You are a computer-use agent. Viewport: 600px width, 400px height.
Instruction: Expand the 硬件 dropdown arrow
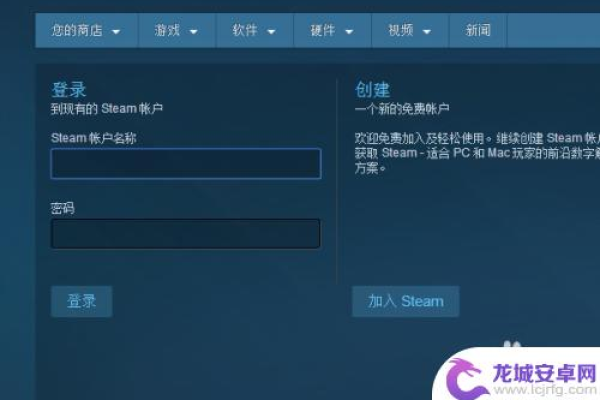coord(349,32)
